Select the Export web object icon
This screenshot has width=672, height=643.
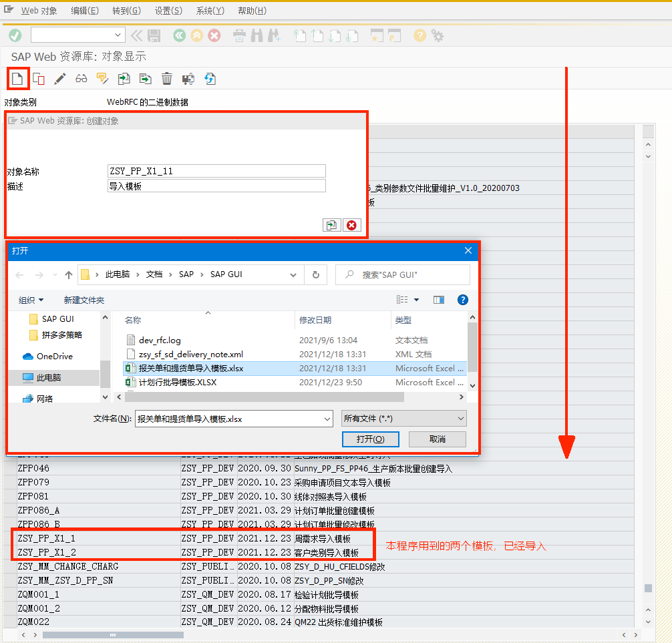pyautogui.click(x=146, y=79)
